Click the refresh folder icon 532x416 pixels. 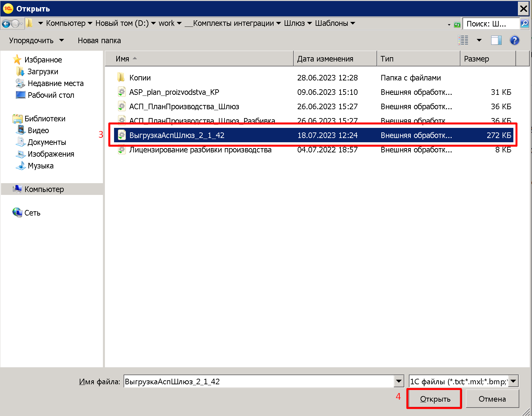coord(457,24)
